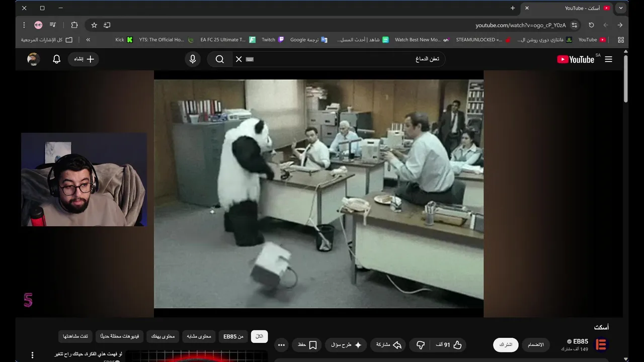Start voice search with the microphone
644x362 pixels.
click(192, 59)
